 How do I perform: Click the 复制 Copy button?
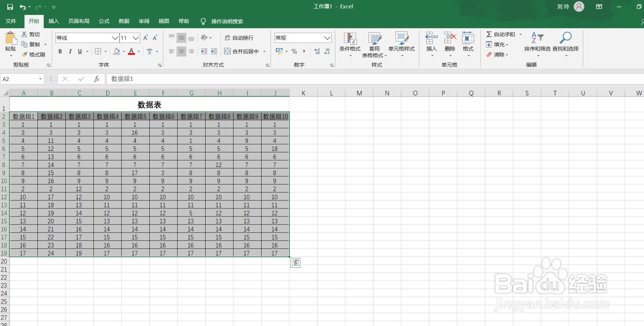pos(31,44)
